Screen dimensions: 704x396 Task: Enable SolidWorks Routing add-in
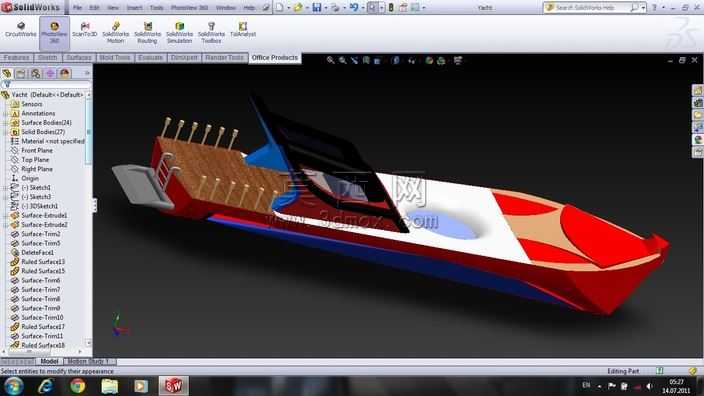[x=147, y=33]
